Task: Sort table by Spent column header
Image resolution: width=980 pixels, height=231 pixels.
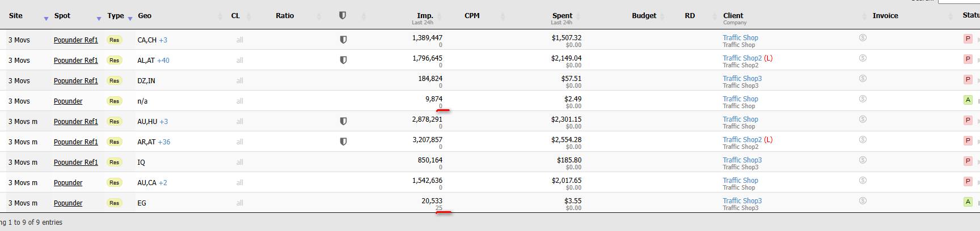Action: point(562,16)
